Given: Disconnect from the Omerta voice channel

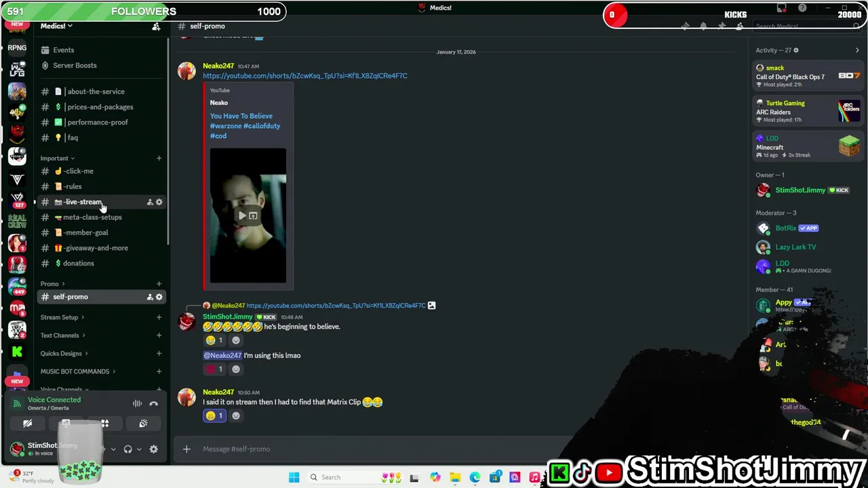Looking at the screenshot, I should pos(154,403).
